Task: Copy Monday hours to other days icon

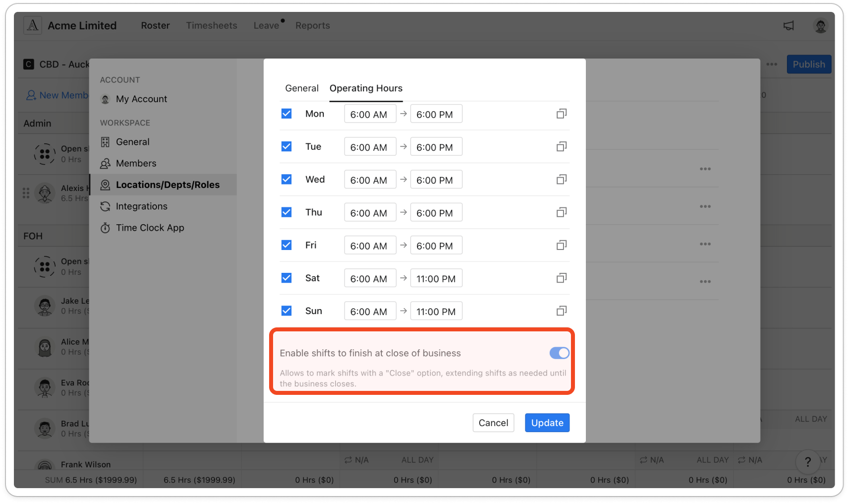Action: [562, 114]
